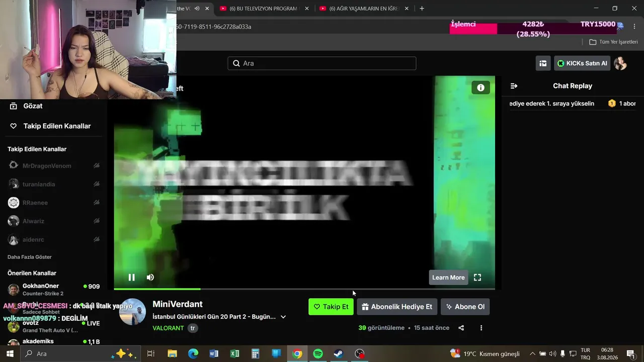Open GokhanOner channel avatar
The image size is (644, 362).
click(x=14, y=290)
